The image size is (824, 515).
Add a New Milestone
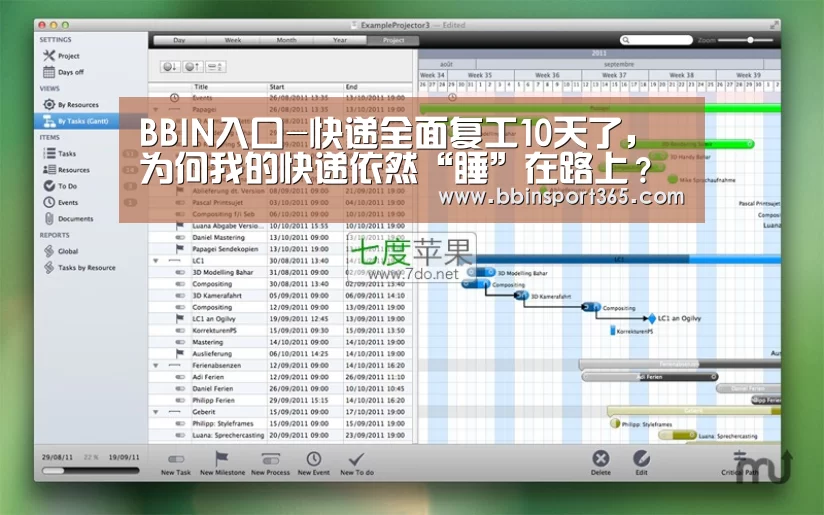point(222,464)
